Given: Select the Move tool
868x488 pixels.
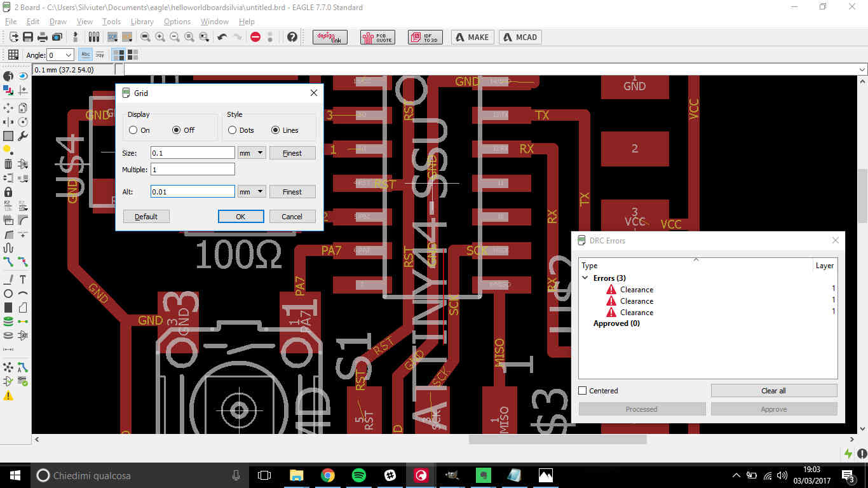Looking at the screenshot, I should 8,108.
